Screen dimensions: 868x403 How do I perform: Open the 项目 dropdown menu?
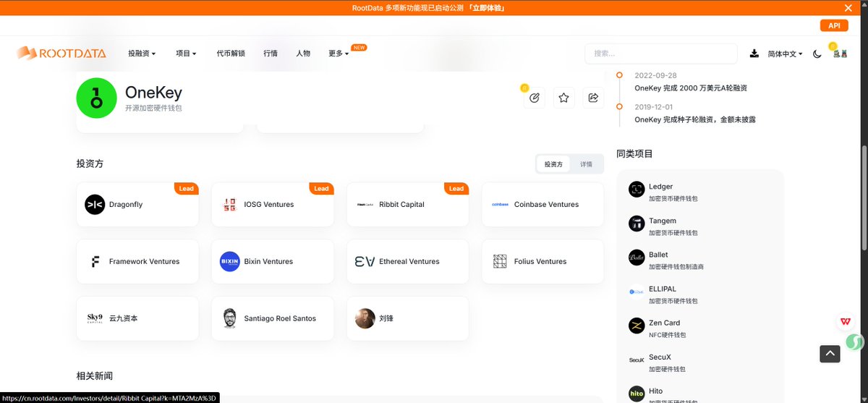point(186,54)
